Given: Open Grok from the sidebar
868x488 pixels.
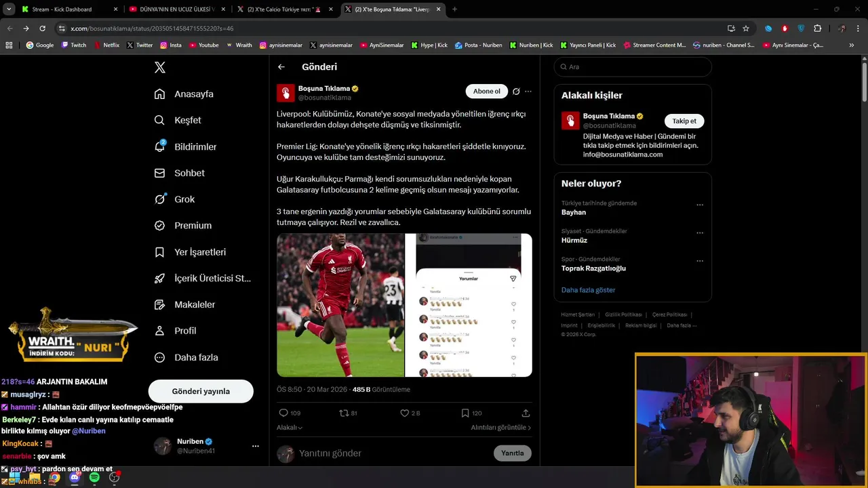Looking at the screenshot, I should click(x=174, y=199).
